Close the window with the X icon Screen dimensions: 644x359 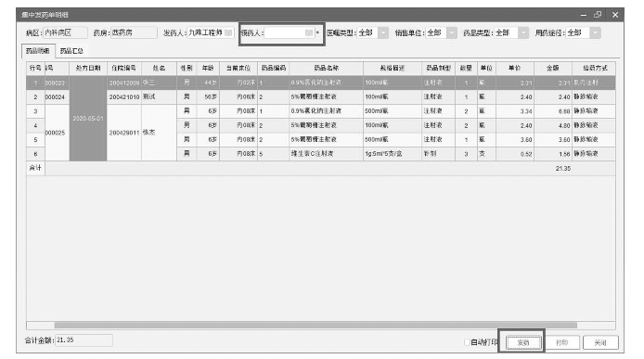pos(615,15)
